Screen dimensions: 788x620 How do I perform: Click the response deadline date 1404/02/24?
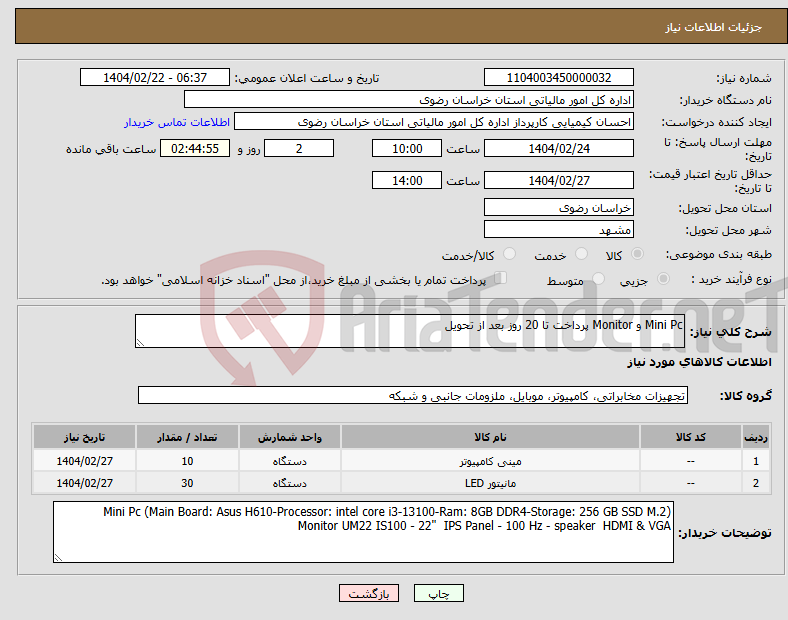(x=558, y=148)
